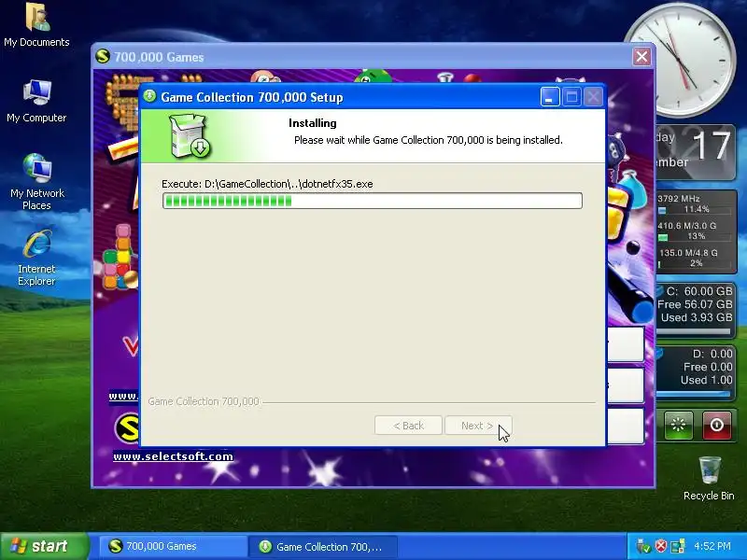Click the D: drive usage gadget
The width and height of the screenshot is (747, 560).
[x=696, y=373]
